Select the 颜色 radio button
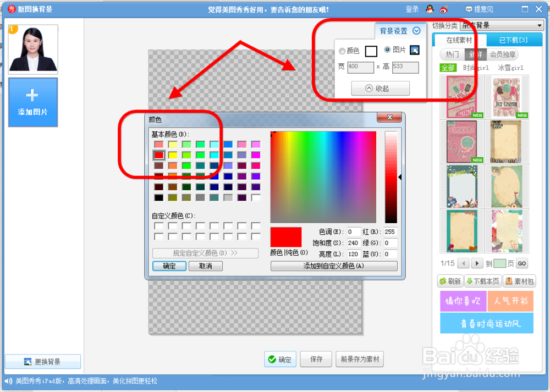Screen dimensions: 550x392 [x=342, y=51]
